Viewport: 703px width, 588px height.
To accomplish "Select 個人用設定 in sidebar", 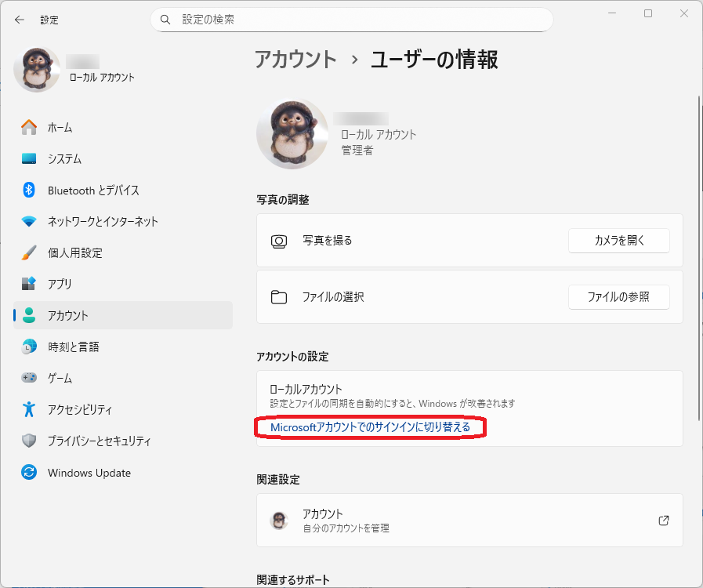I will (123, 253).
